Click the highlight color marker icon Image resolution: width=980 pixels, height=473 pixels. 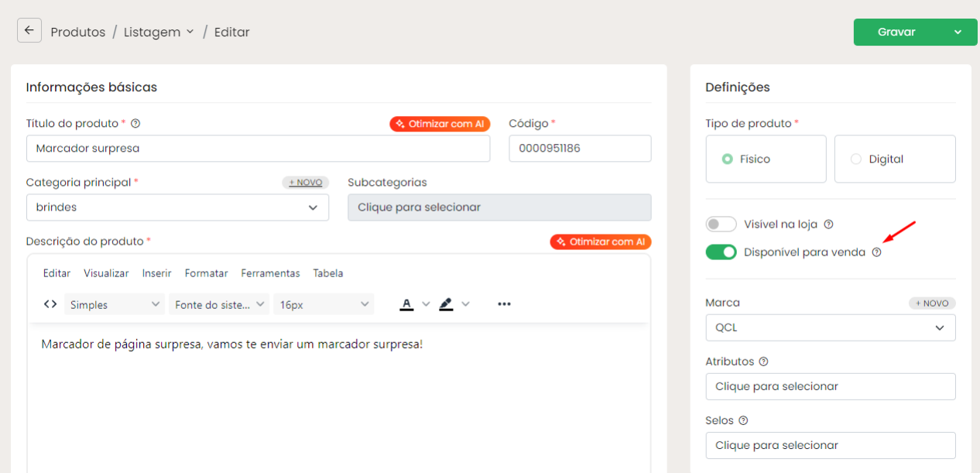(x=446, y=304)
